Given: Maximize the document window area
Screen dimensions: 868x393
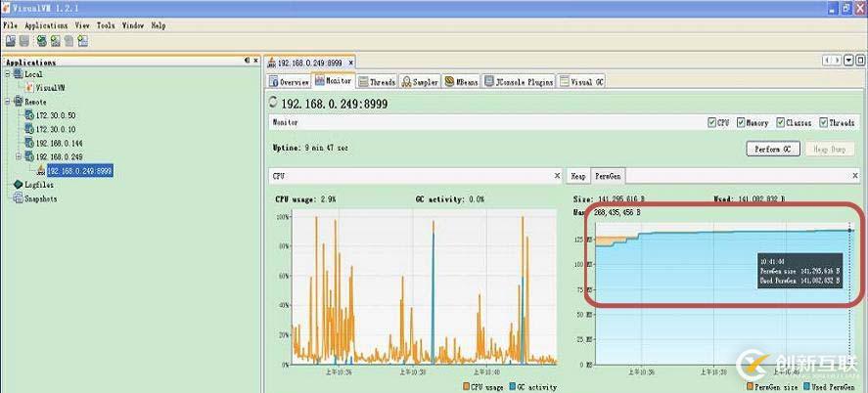Looking at the screenshot, I should click(860, 61).
